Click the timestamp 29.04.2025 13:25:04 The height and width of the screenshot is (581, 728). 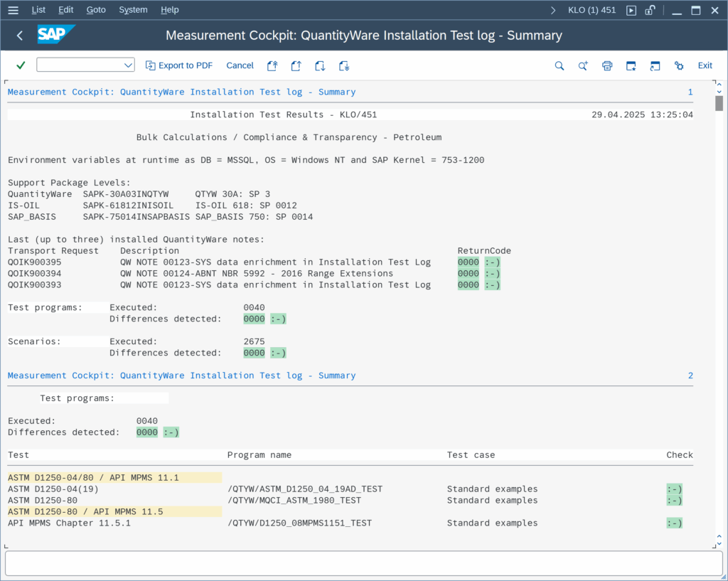click(642, 114)
